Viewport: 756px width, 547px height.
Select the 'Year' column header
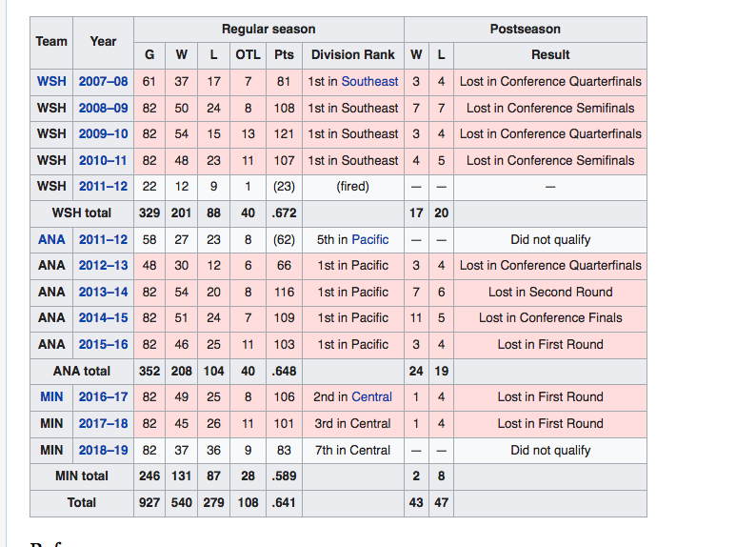103,42
